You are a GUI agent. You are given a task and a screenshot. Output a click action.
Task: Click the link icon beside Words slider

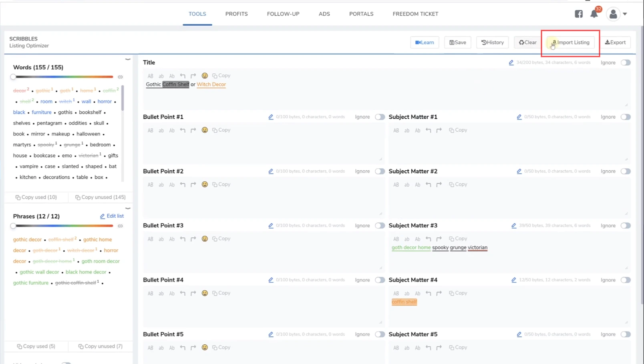coord(120,77)
